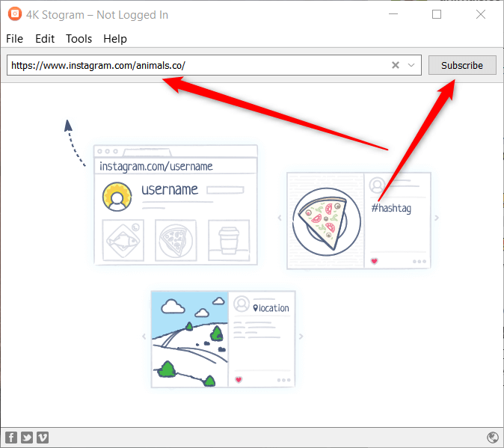Open the Edit menu
504x448 pixels.
click(45, 39)
